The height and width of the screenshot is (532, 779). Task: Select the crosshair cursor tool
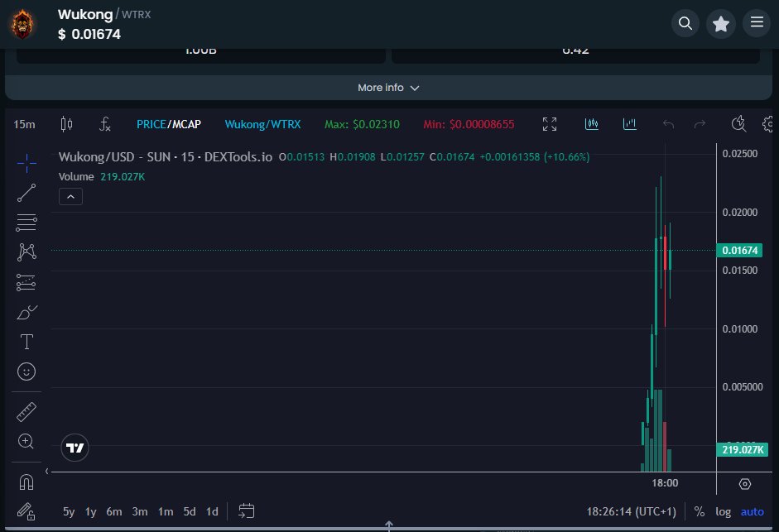tap(26, 163)
